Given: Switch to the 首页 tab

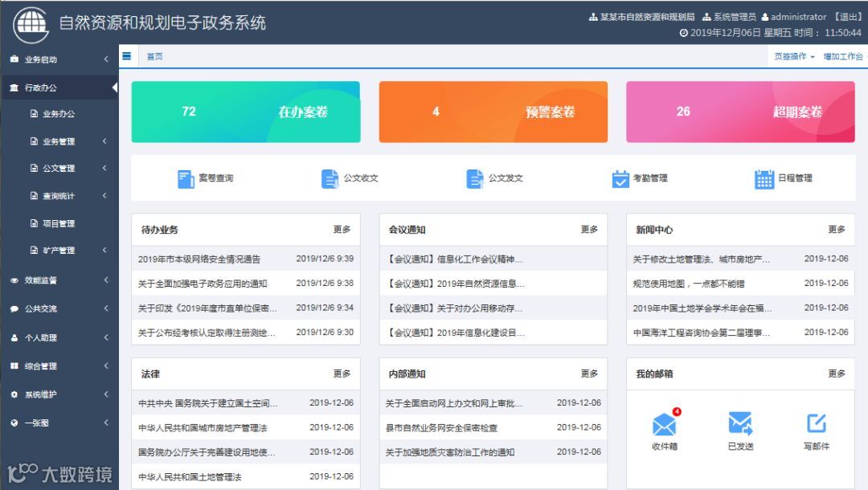Looking at the screenshot, I should [154, 56].
